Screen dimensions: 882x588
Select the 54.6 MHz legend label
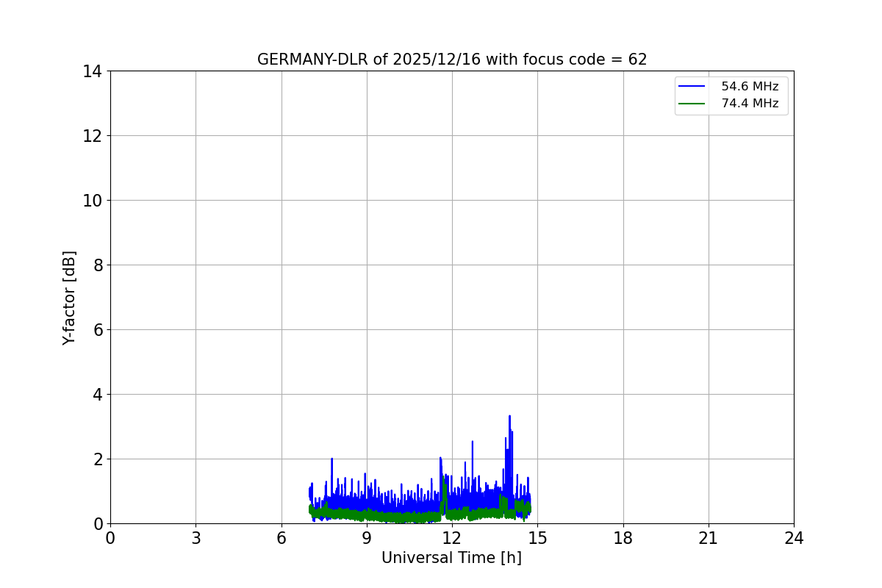(x=750, y=87)
